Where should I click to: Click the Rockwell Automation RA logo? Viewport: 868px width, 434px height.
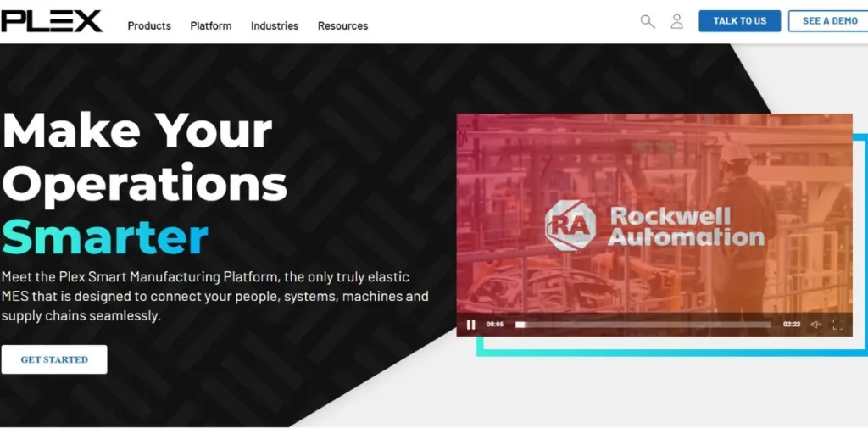coord(570,225)
